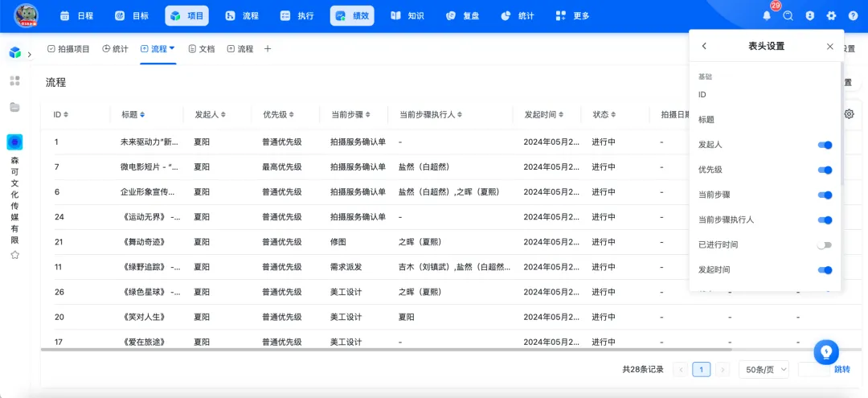
Task: Click the star favorite icon in sidebar
Action: click(15, 255)
